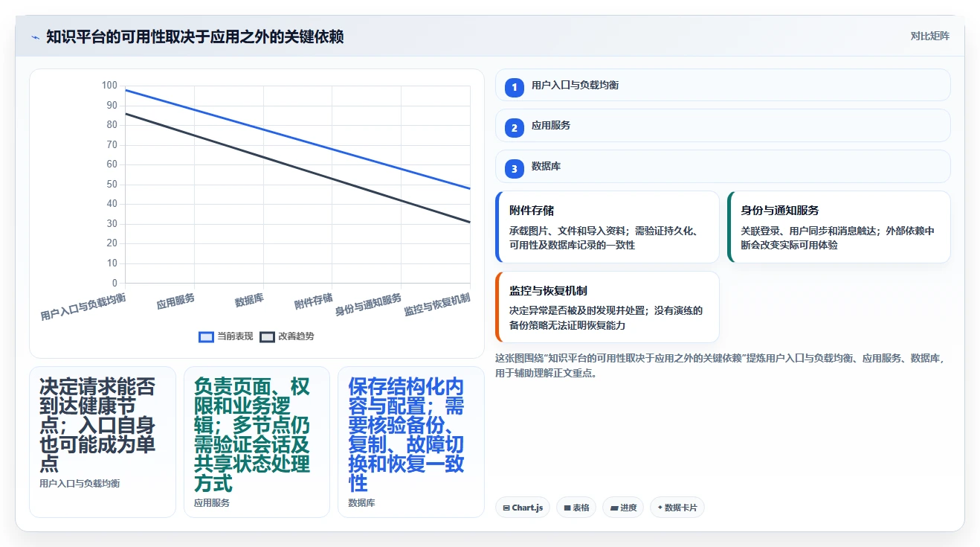The height and width of the screenshot is (547, 980).
Task: Open the 身份与通知服务 card
Action: (x=839, y=227)
